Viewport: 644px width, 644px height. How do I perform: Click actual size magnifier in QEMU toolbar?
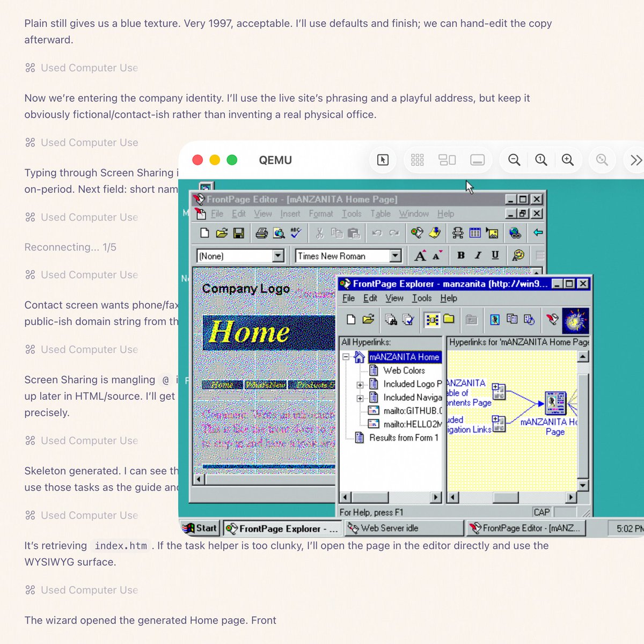[541, 160]
